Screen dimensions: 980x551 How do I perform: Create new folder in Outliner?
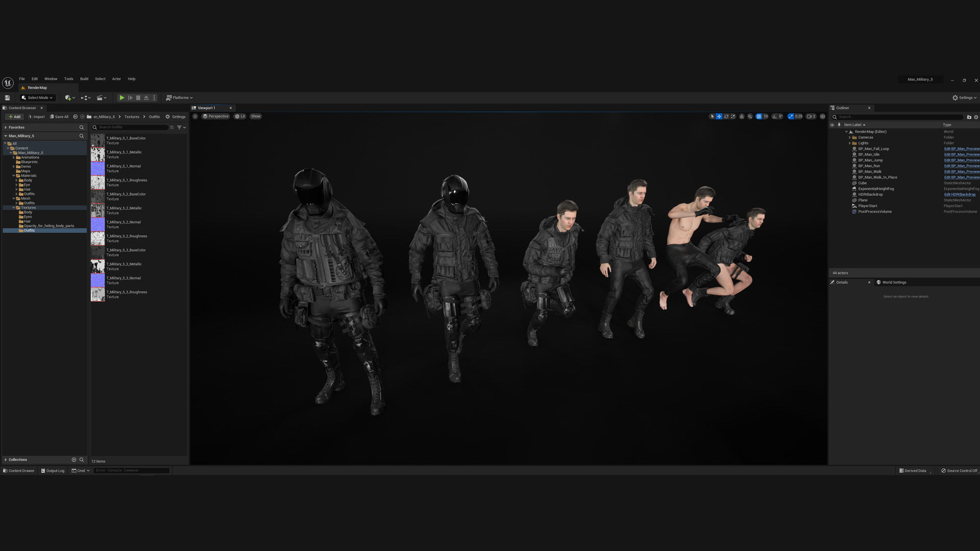969,117
